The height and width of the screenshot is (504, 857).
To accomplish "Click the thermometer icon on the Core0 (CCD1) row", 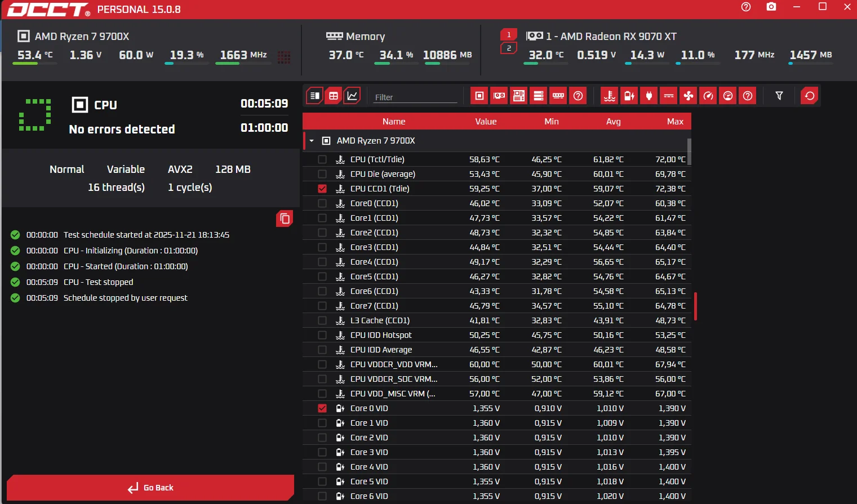I will pos(340,203).
